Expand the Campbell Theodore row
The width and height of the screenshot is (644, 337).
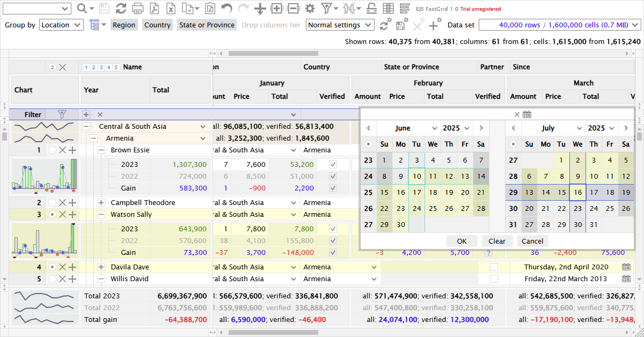coord(101,203)
